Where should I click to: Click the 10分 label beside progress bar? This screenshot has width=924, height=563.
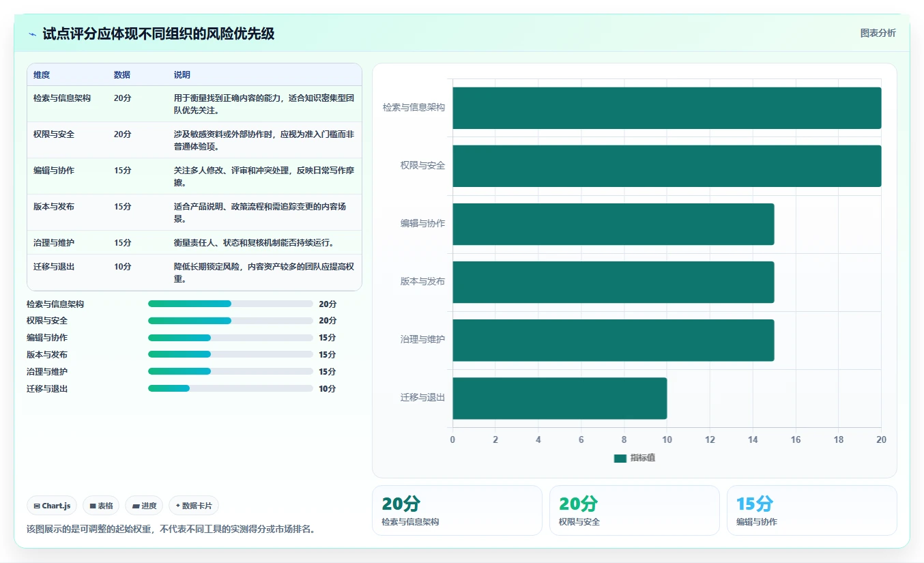tap(328, 389)
